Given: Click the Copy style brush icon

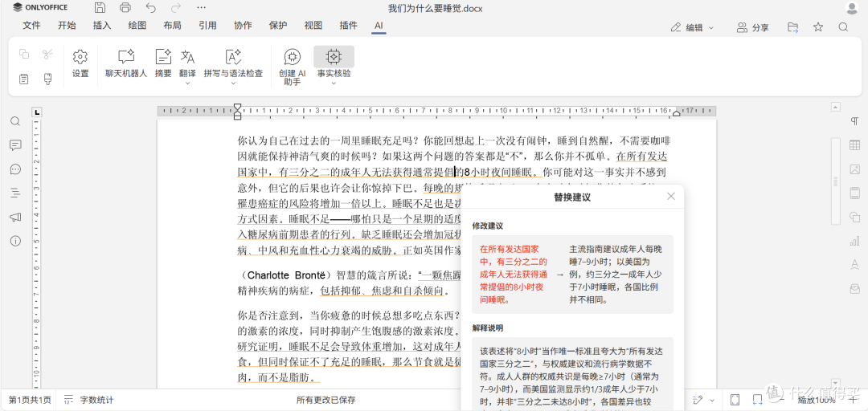Looking at the screenshot, I should tap(47, 79).
